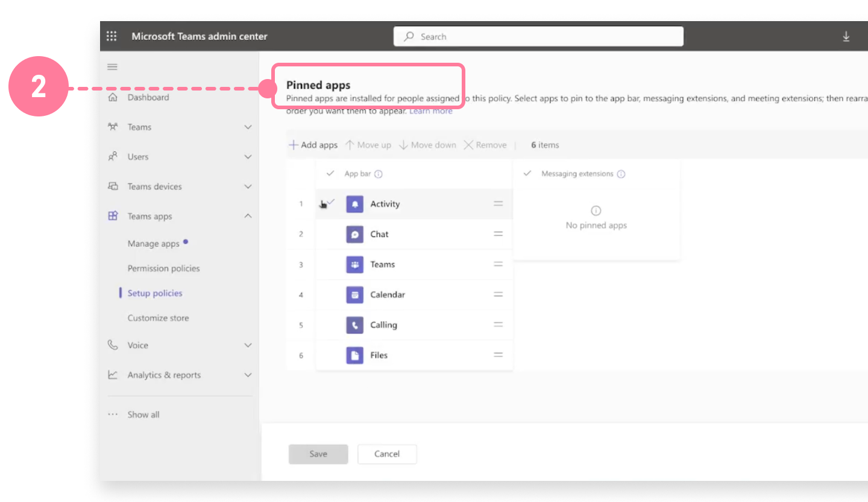This screenshot has width=868, height=502.
Task: Click the Cancel button
Action: [x=387, y=454]
